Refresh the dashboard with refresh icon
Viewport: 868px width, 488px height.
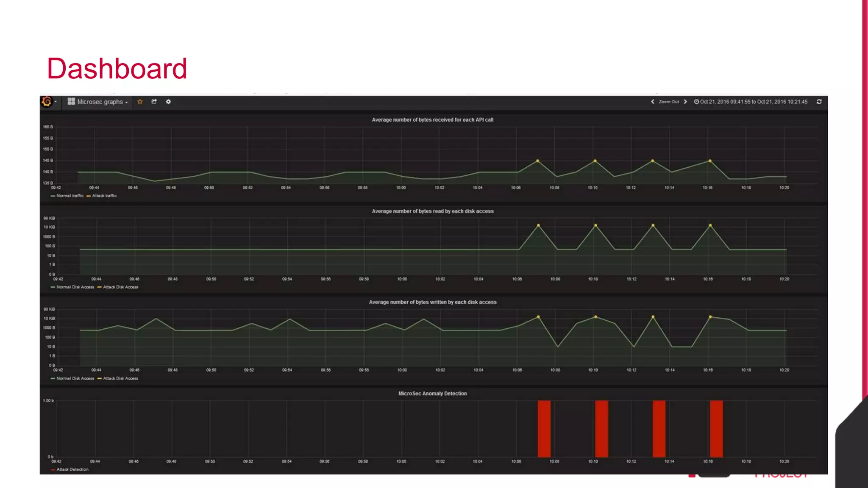[819, 102]
